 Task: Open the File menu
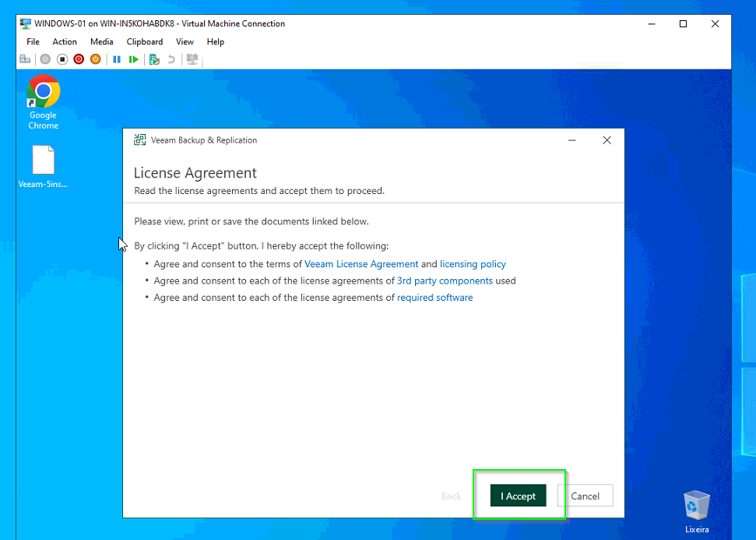pos(33,42)
